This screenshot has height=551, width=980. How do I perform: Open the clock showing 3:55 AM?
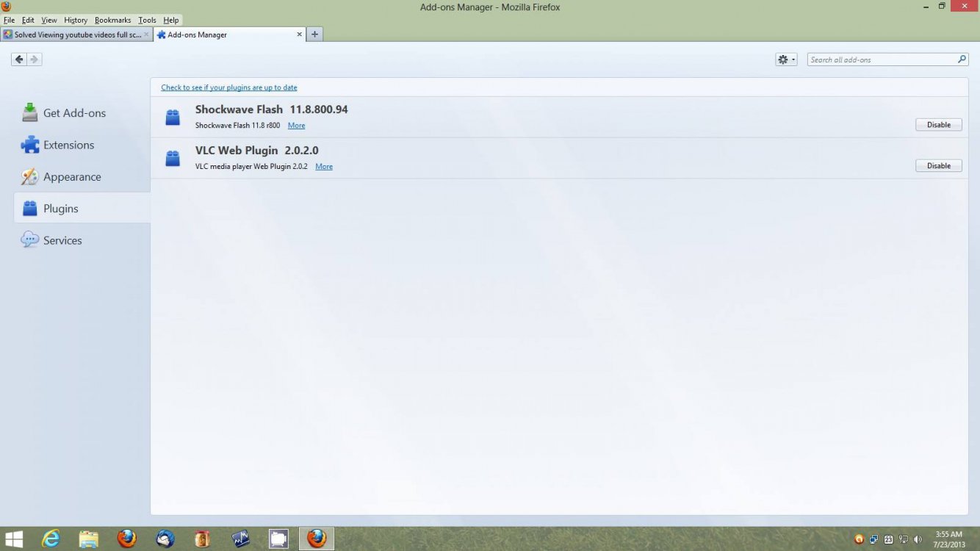[949, 539]
